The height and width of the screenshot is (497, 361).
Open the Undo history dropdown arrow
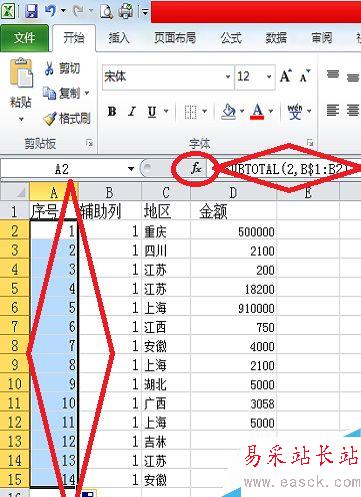click(63, 11)
